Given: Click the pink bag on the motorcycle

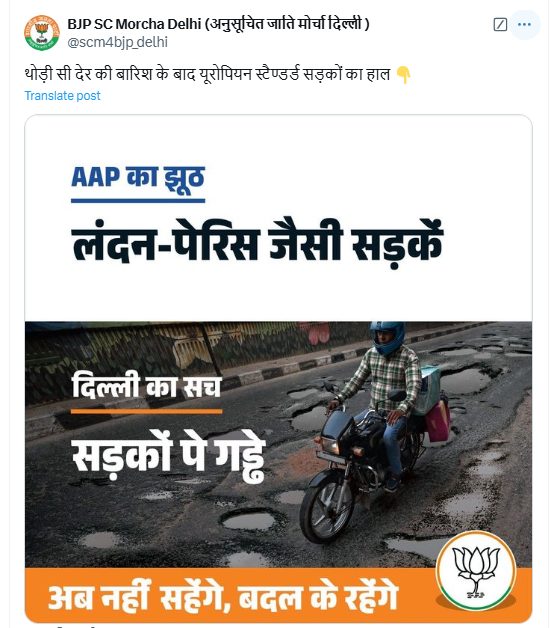Looking at the screenshot, I should (438, 420).
